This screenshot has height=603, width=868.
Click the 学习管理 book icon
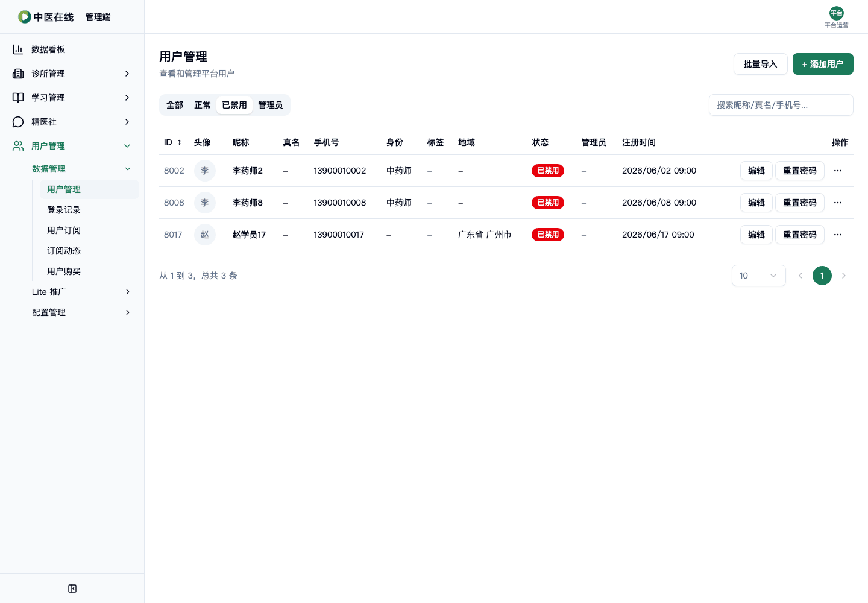pyautogui.click(x=18, y=98)
